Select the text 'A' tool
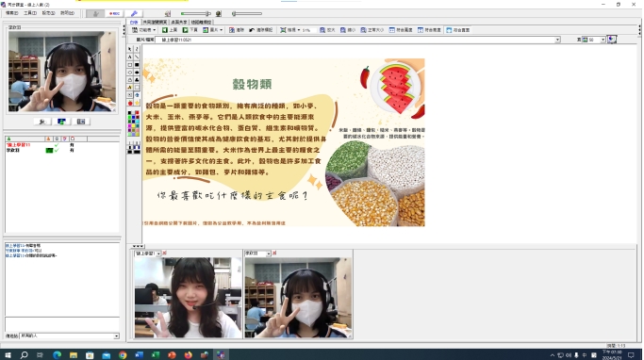 (x=130, y=57)
